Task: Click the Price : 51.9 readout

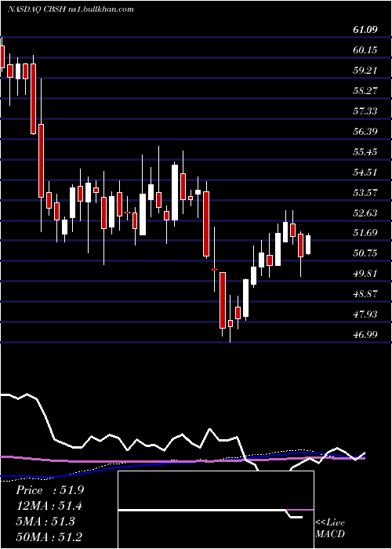Action: tap(49, 490)
